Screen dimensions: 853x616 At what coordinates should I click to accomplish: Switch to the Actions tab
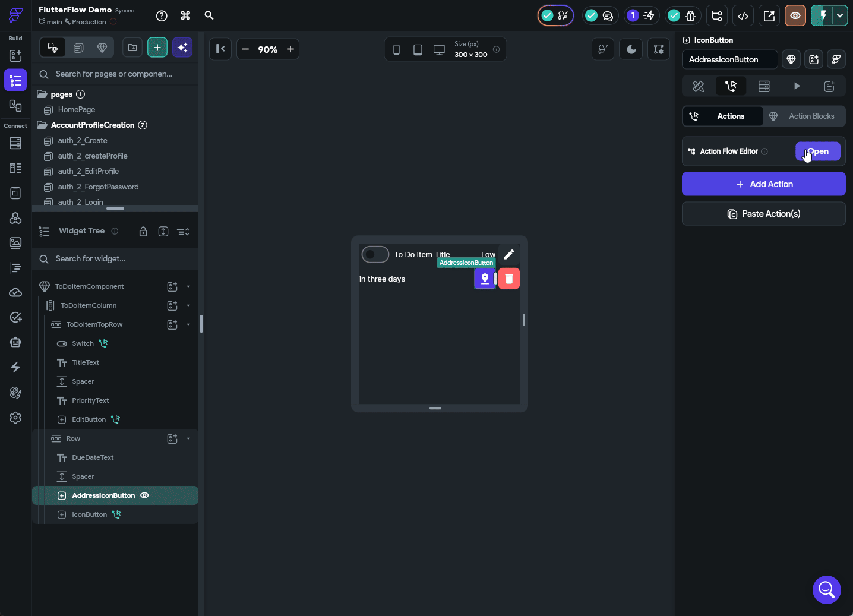coord(723,116)
